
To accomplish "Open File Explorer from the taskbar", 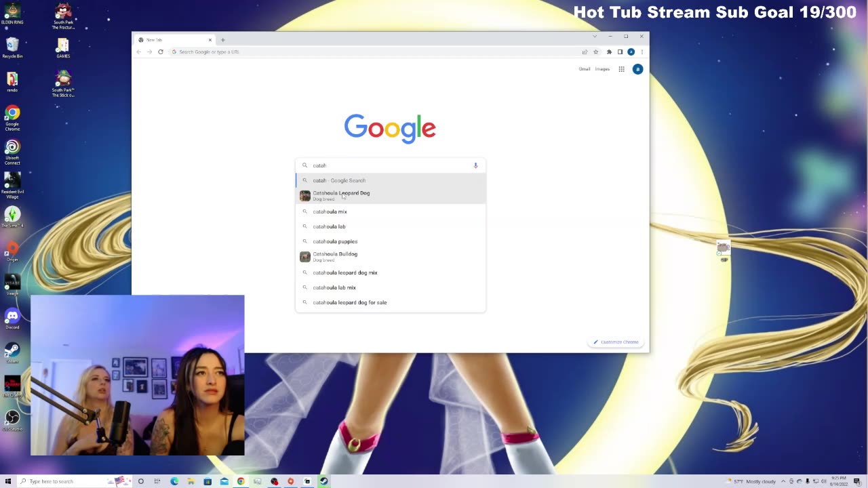I will (x=191, y=481).
